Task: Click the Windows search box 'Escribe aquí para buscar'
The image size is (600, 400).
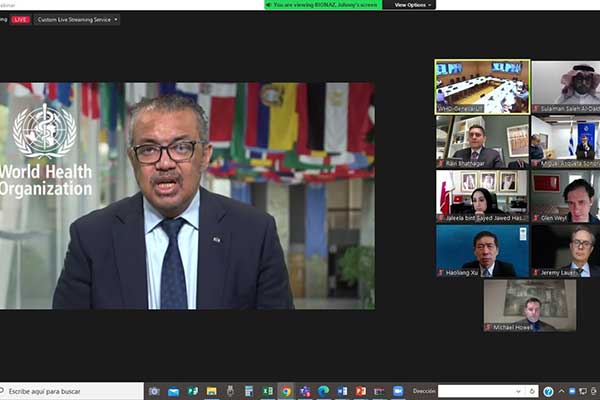Action: [72, 391]
